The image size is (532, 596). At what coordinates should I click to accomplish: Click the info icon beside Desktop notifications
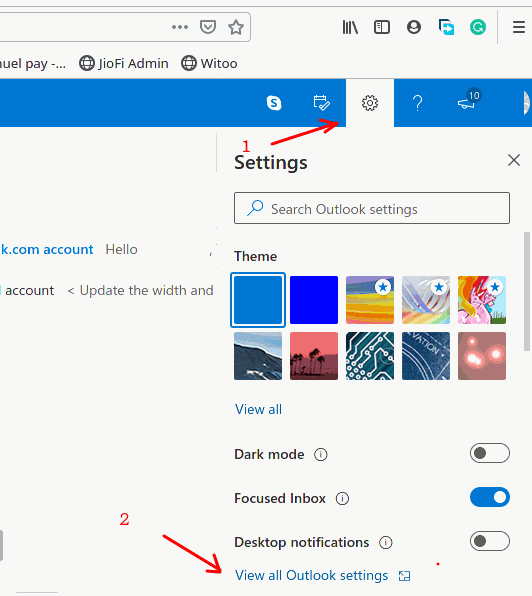(386, 542)
